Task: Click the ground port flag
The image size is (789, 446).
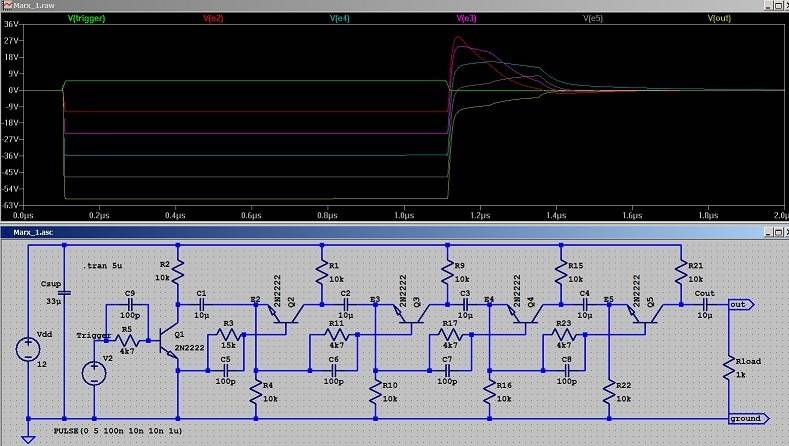Action: tap(743, 419)
